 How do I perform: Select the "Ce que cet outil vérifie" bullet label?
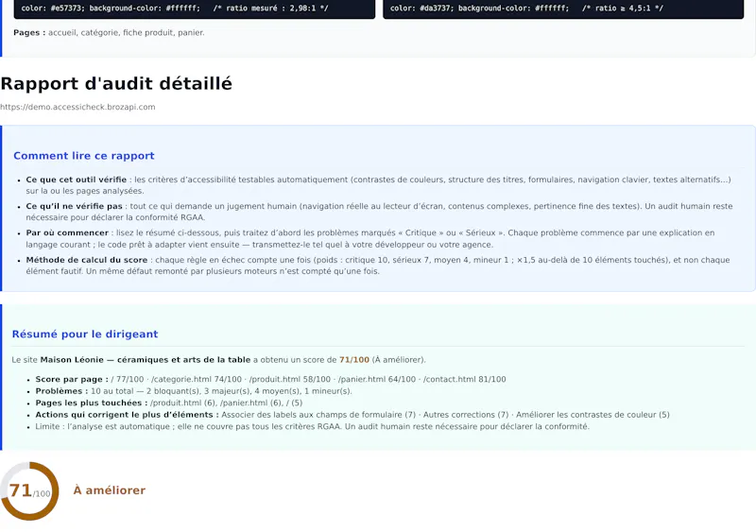(77, 180)
